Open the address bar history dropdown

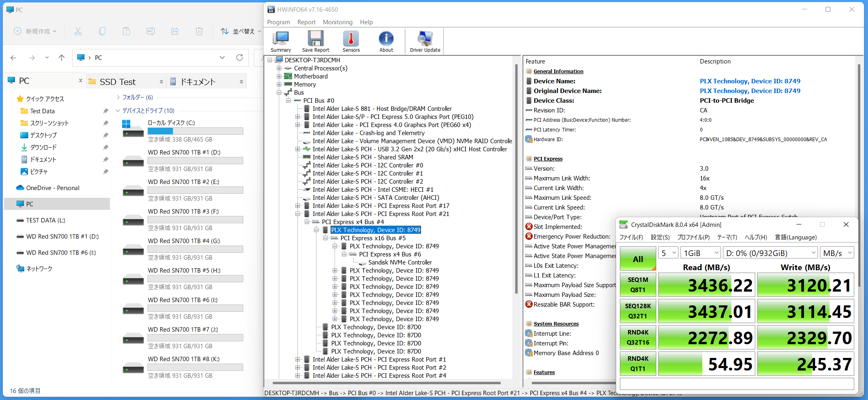point(222,57)
